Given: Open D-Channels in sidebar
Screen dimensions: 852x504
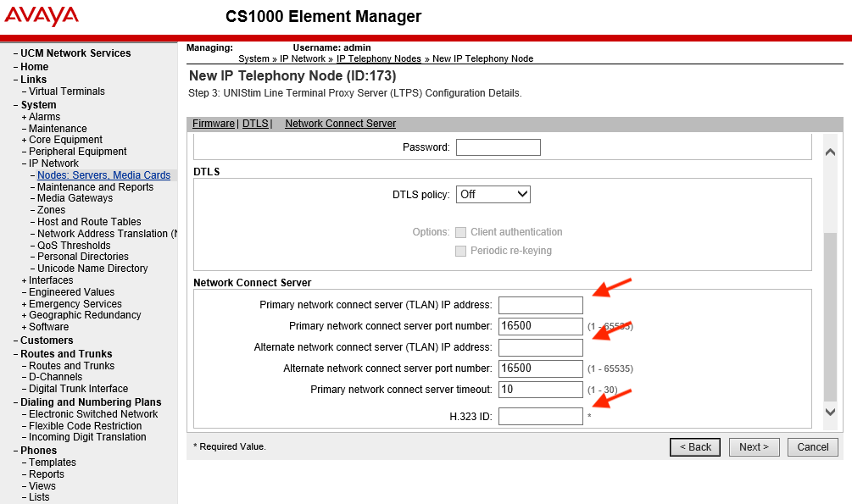Looking at the screenshot, I should pyautogui.click(x=55, y=377).
